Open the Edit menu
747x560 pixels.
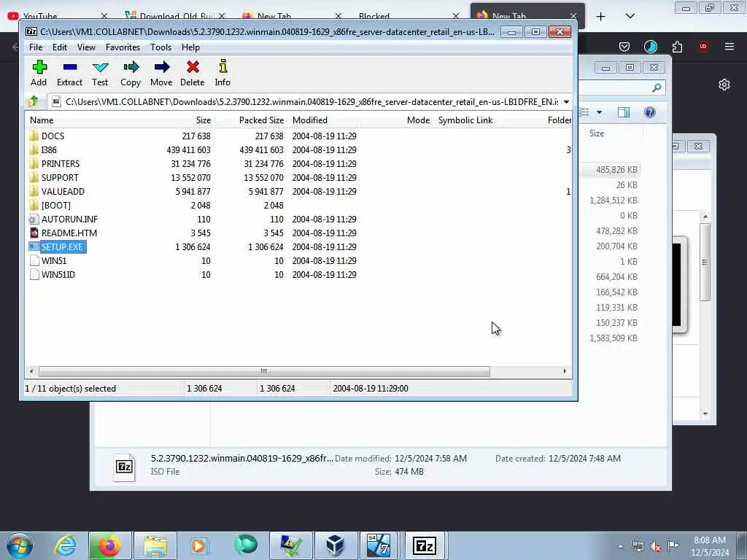pyautogui.click(x=60, y=47)
